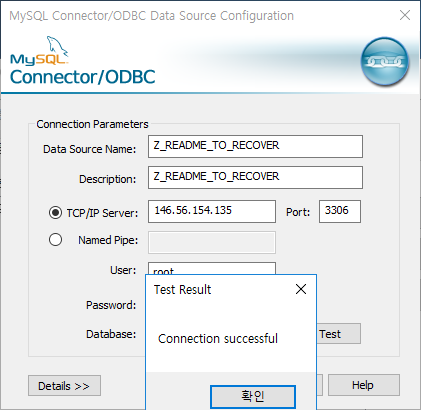Select the Named Pipe radio button
Viewport: 421px width, 410px height.
[55, 240]
